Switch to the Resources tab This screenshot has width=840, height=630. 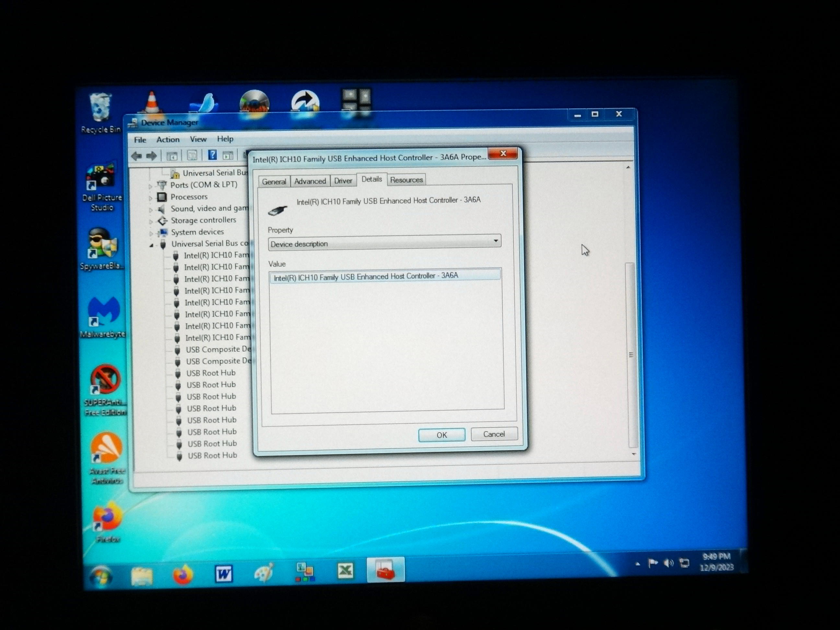(406, 180)
